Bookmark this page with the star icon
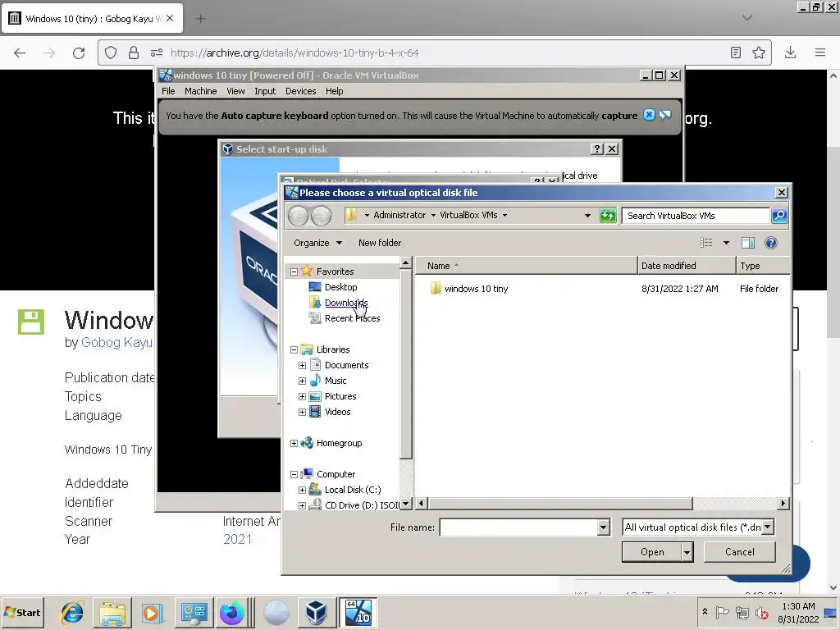The image size is (840, 630). [x=759, y=52]
